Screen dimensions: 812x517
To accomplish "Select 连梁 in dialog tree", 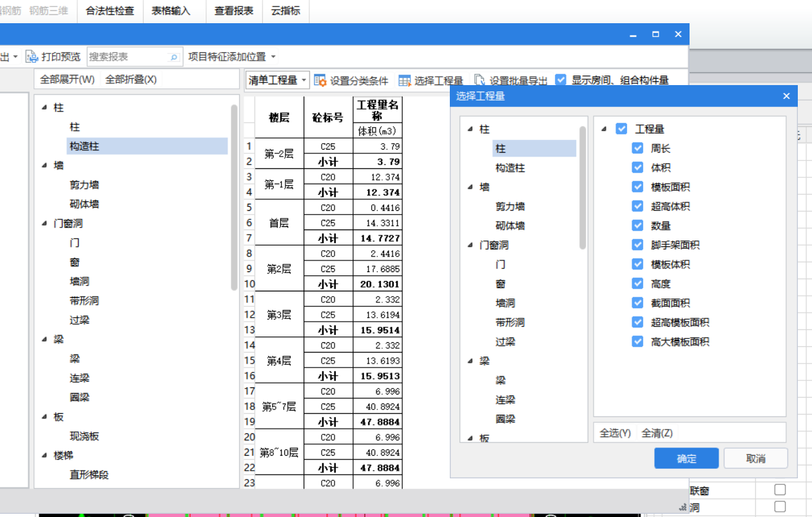I will point(505,400).
